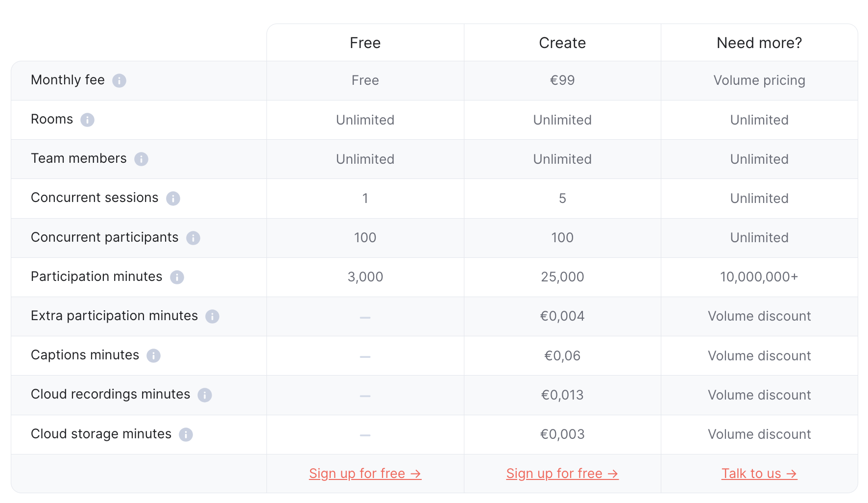Screen dimensions: 868x503
Task: Click the Need more? column header
Action: (x=759, y=43)
